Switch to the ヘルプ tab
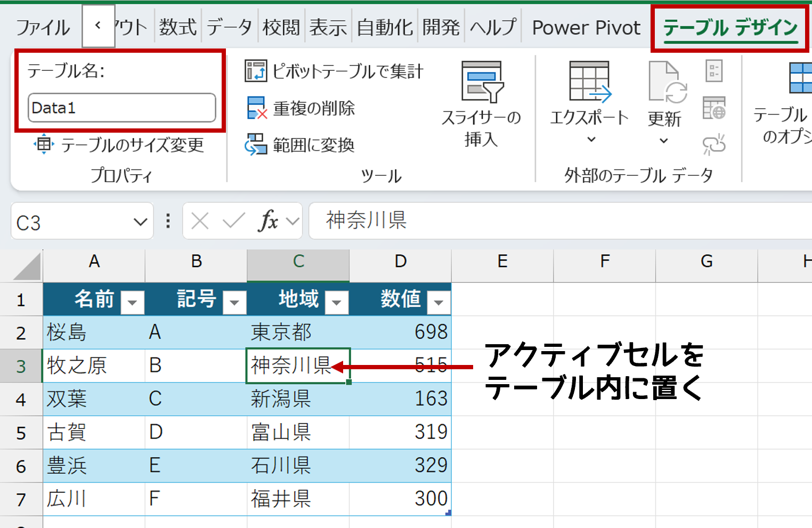The width and height of the screenshot is (812, 528). pos(493,27)
